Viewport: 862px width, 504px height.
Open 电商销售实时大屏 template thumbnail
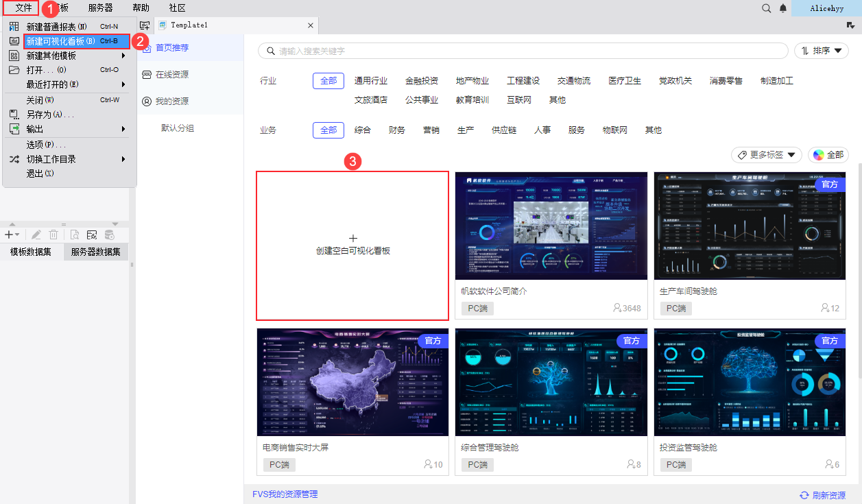(x=352, y=382)
